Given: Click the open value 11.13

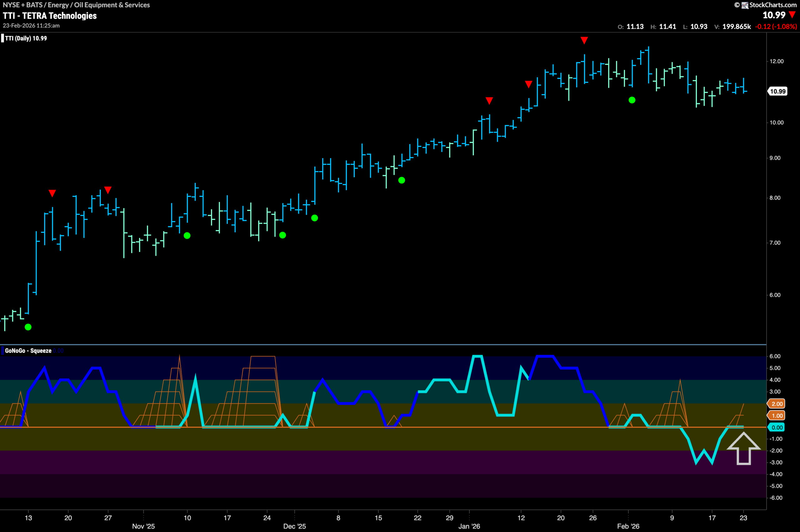Looking at the screenshot, I should click(635, 27).
